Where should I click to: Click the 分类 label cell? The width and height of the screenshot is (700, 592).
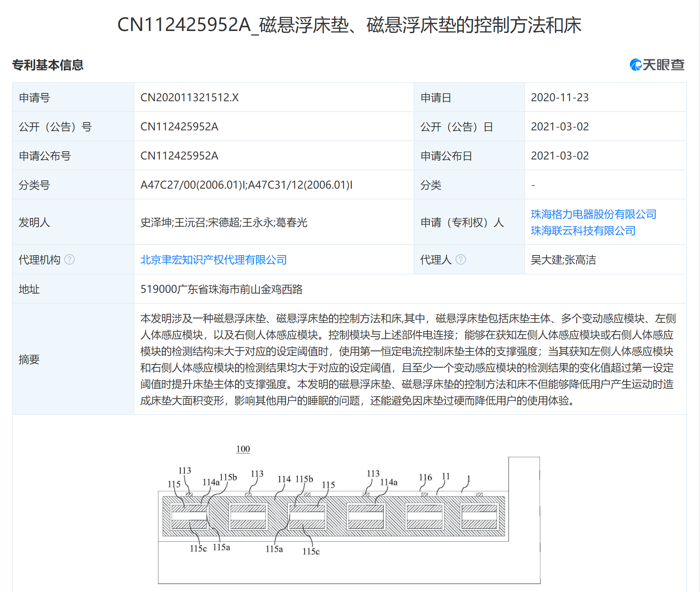click(x=469, y=185)
